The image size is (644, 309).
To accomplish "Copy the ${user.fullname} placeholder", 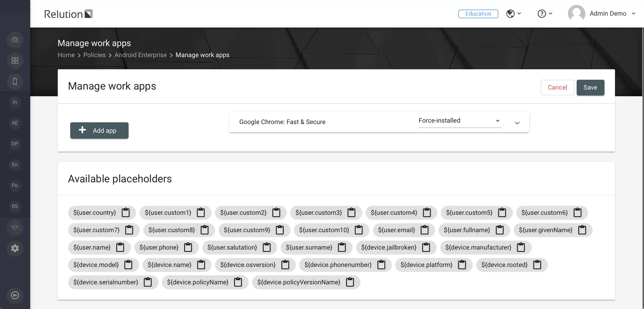I will point(500,230).
